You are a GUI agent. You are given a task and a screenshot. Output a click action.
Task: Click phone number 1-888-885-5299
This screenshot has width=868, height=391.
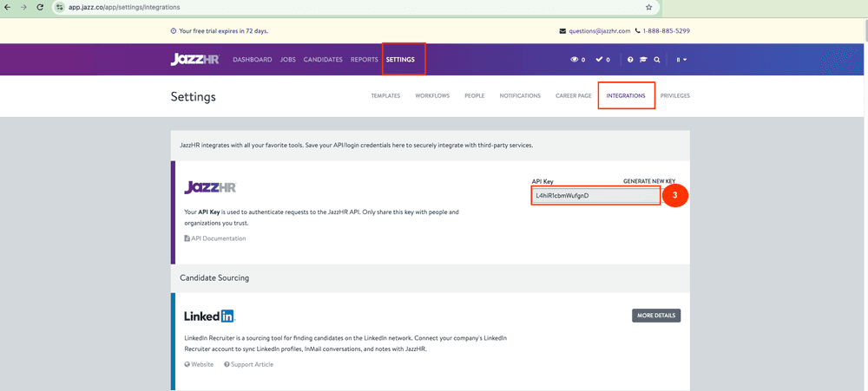pos(666,31)
